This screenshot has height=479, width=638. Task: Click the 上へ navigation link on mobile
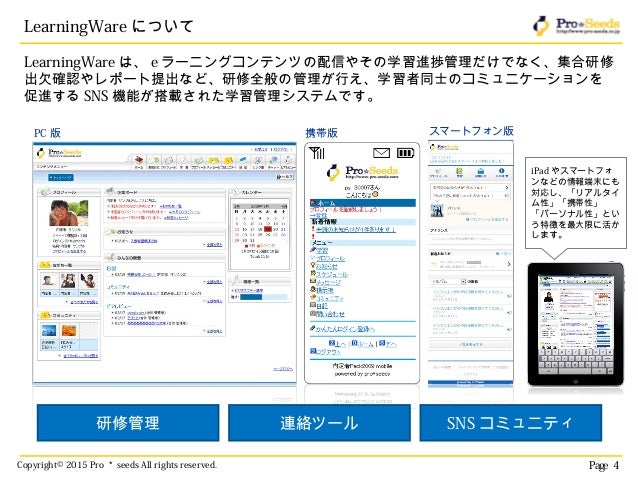(341, 344)
